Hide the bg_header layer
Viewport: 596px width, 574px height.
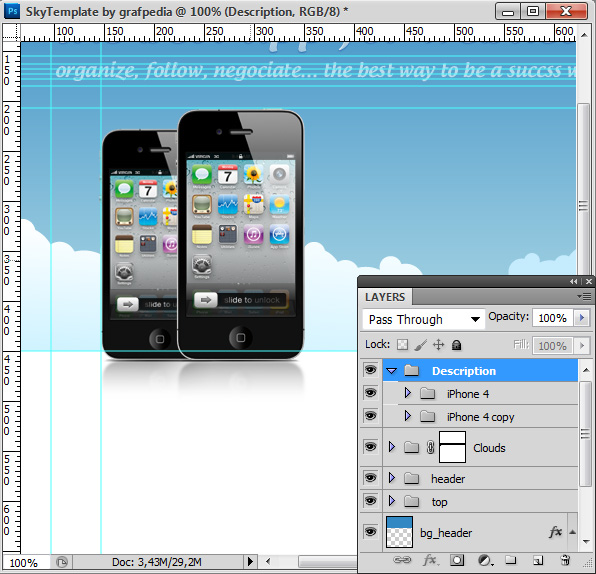coord(371,532)
